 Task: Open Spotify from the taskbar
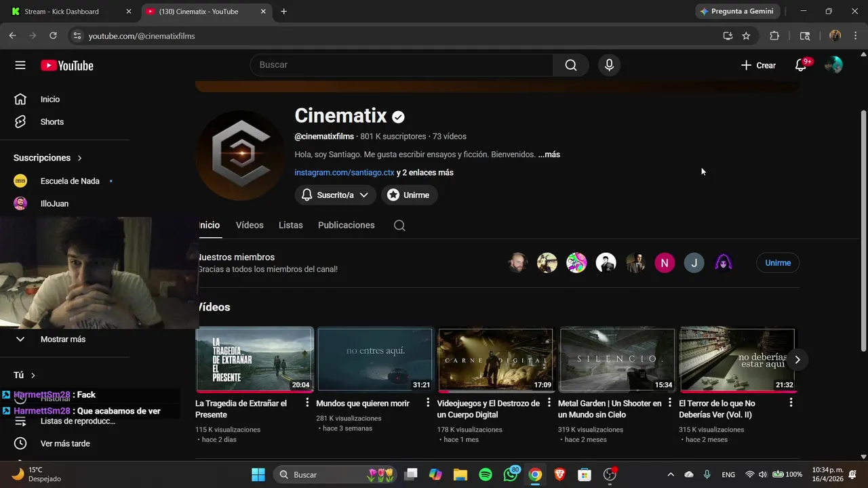tap(486, 474)
